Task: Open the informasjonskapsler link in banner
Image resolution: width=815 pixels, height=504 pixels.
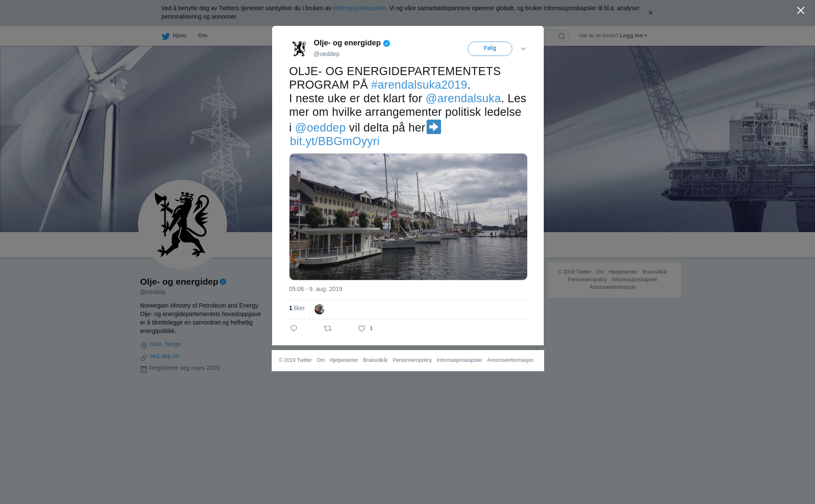Action: (359, 8)
